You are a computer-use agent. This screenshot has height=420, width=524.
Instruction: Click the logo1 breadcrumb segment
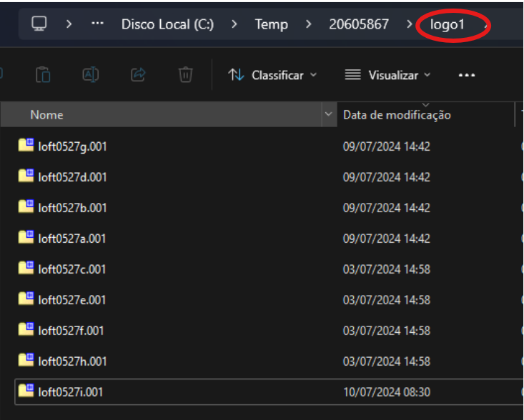(447, 25)
